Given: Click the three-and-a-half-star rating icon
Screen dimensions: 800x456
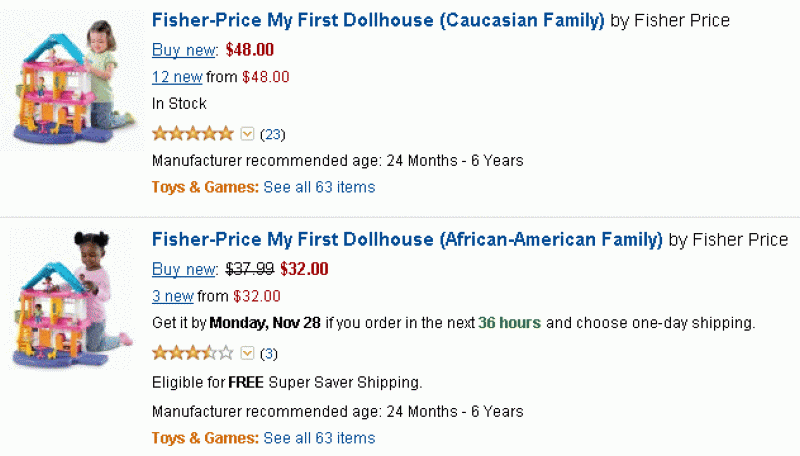Looking at the screenshot, I should click(192, 353).
